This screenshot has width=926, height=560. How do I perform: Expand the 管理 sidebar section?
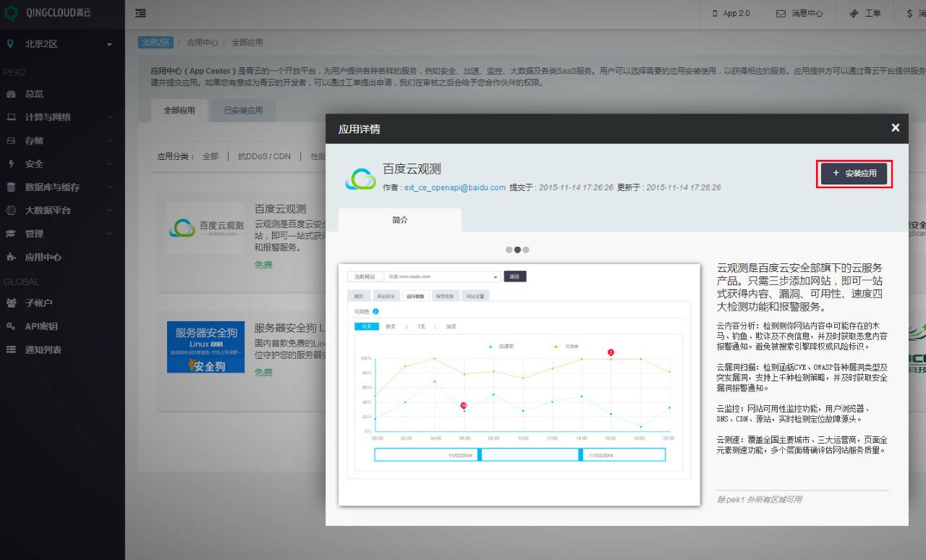tap(62, 234)
